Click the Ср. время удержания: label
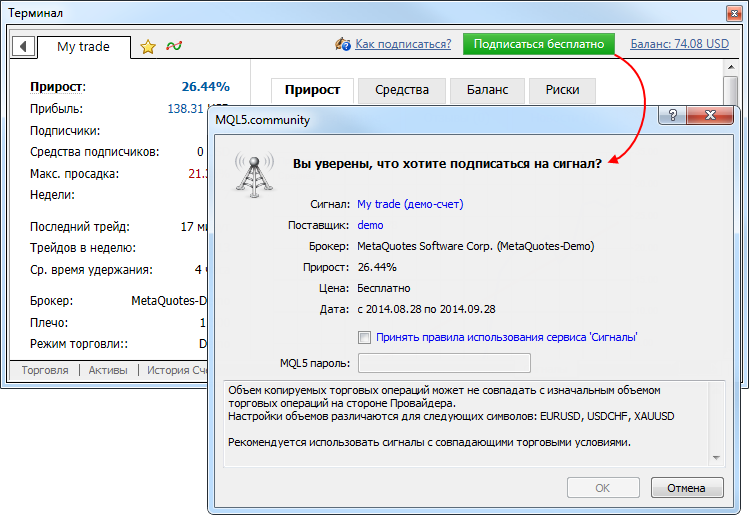 click(91, 270)
